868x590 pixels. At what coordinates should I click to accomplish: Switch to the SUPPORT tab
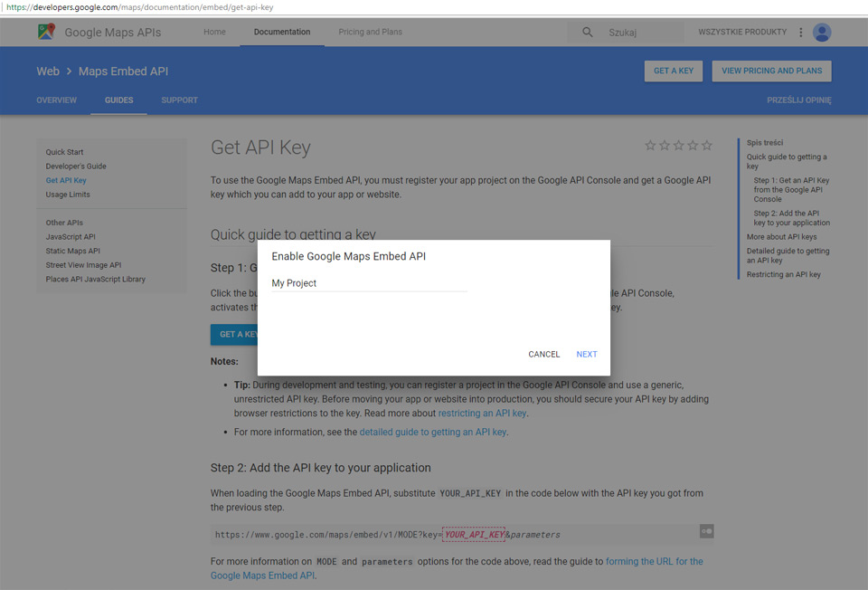point(179,100)
